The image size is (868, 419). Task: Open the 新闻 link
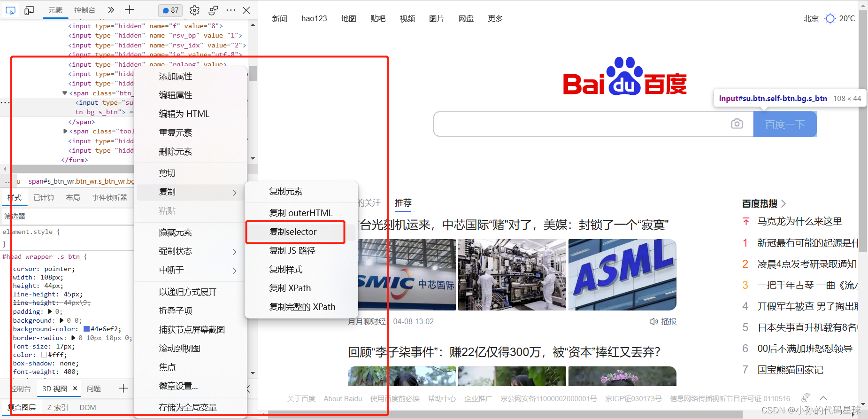click(280, 18)
